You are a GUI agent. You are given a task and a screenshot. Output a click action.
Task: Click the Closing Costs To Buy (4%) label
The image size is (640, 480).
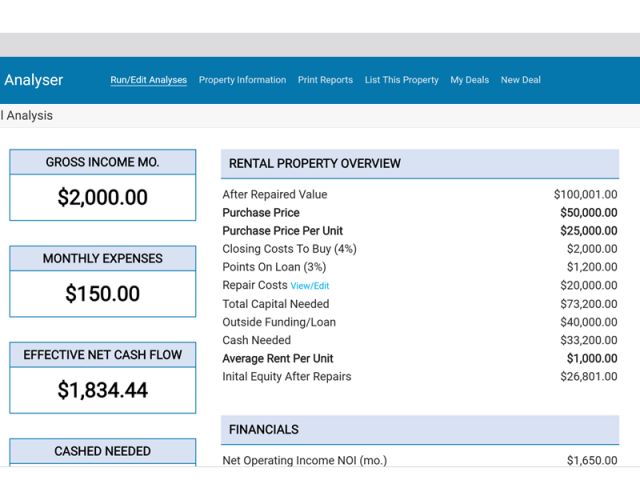click(289, 249)
